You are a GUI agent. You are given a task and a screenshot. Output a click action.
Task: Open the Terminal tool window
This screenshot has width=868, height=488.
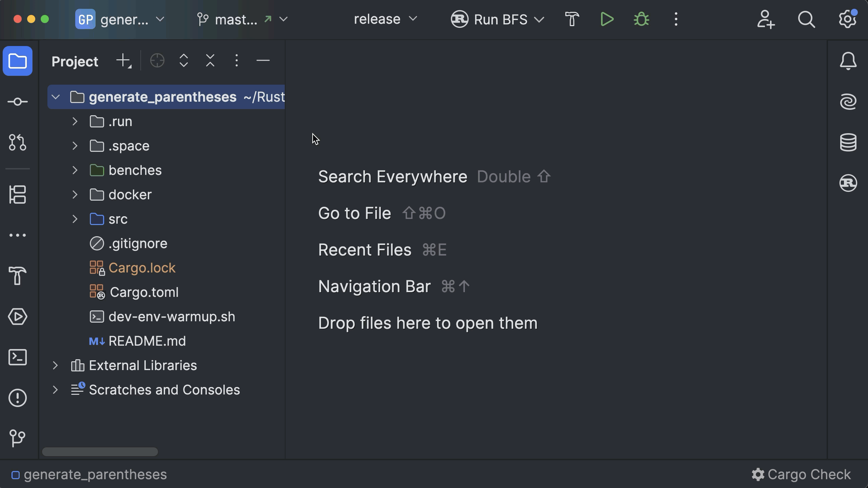tap(18, 357)
